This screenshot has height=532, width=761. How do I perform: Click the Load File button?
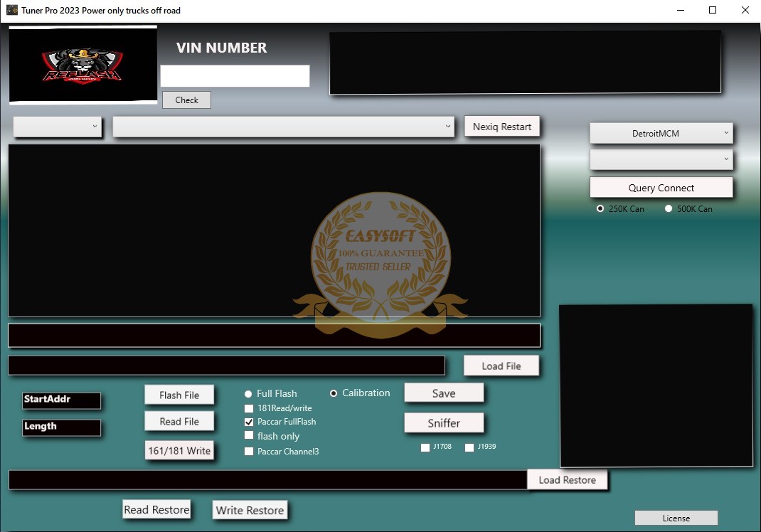501,366
